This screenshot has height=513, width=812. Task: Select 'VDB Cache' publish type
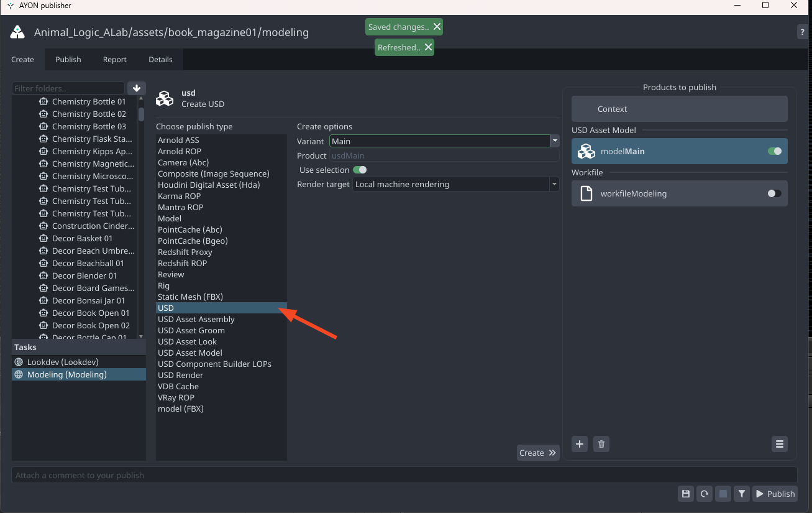pos(221,386)
